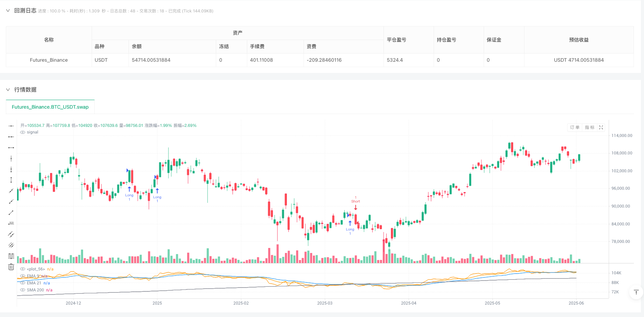Select the vertical line drawing tool
This screenshot has height=317, width=644.
click(11, 158)
